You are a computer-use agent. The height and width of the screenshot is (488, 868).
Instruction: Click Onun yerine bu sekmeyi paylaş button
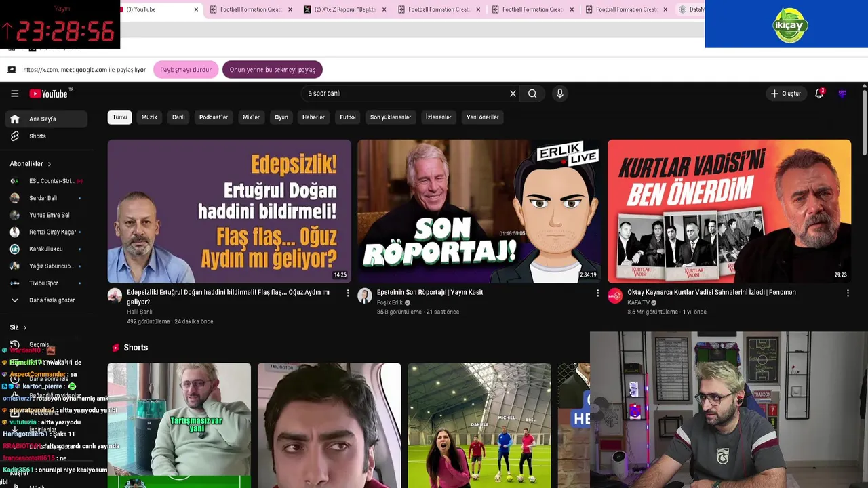pos(273,70)
